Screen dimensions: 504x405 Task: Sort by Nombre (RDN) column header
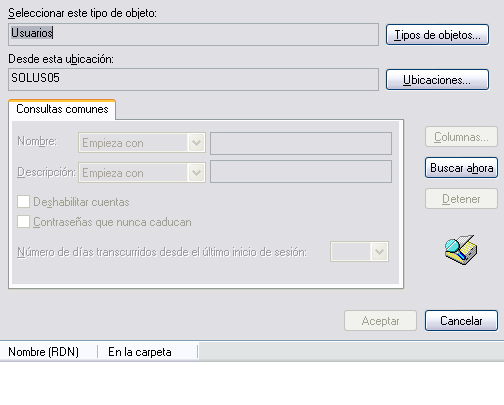click(49, 352)
